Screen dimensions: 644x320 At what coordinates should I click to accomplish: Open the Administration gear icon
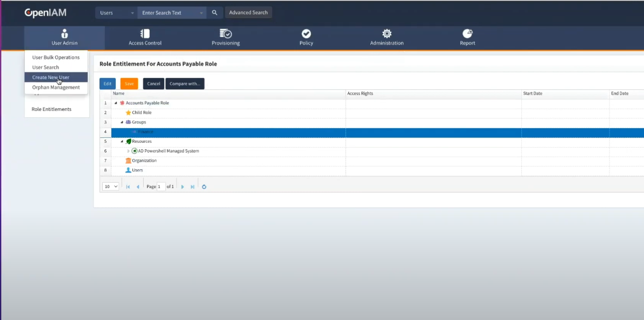(387, 34)
